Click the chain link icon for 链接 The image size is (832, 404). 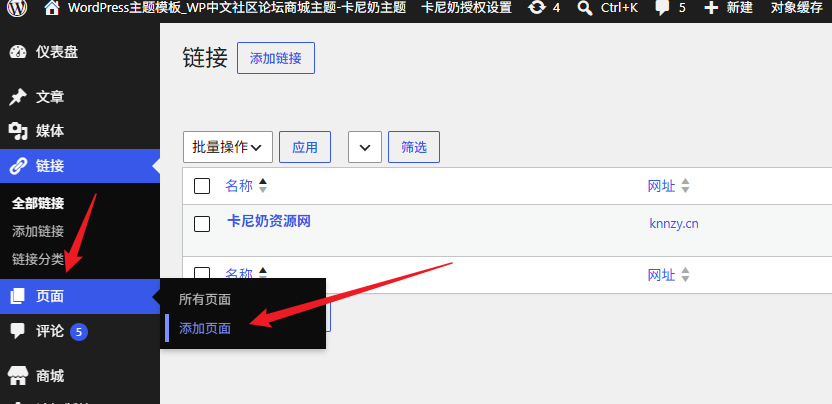click(x=18, y=166)
